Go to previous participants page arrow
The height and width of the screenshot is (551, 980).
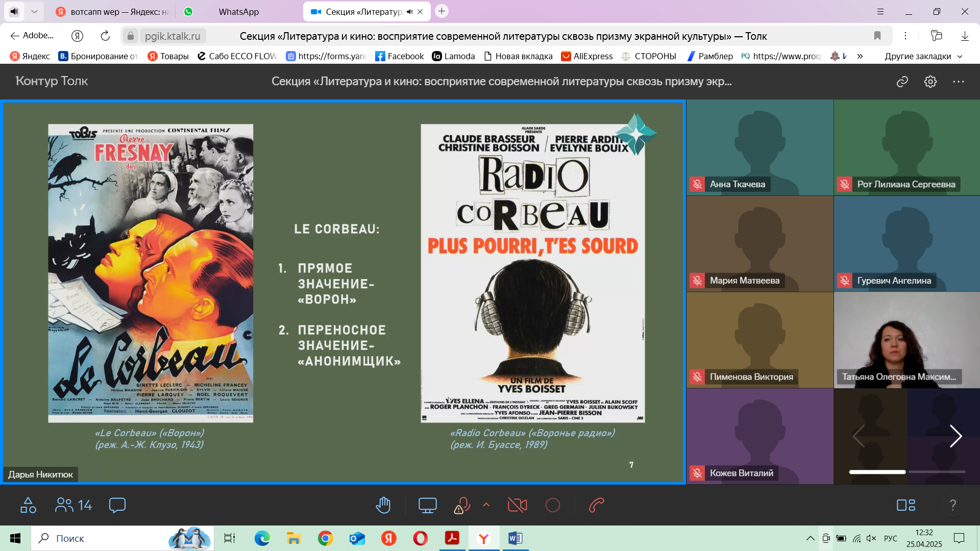pos(859,436)
